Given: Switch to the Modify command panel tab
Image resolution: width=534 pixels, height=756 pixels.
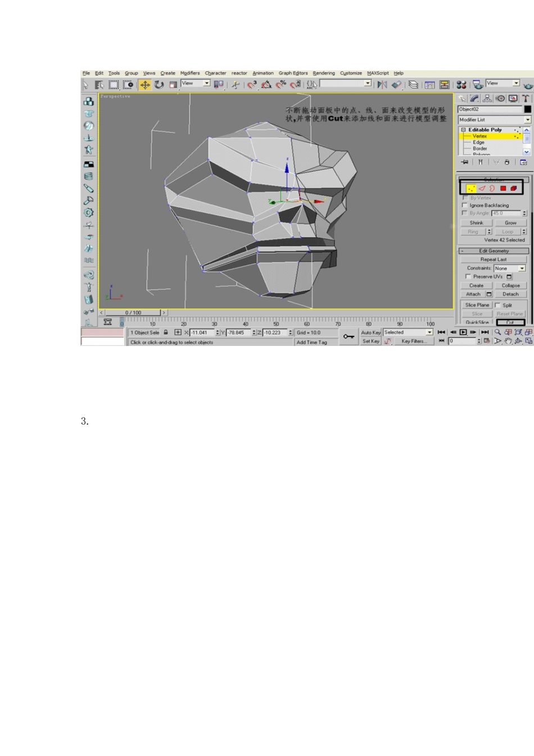Looking at the screenshot, I should click(475, 98).
